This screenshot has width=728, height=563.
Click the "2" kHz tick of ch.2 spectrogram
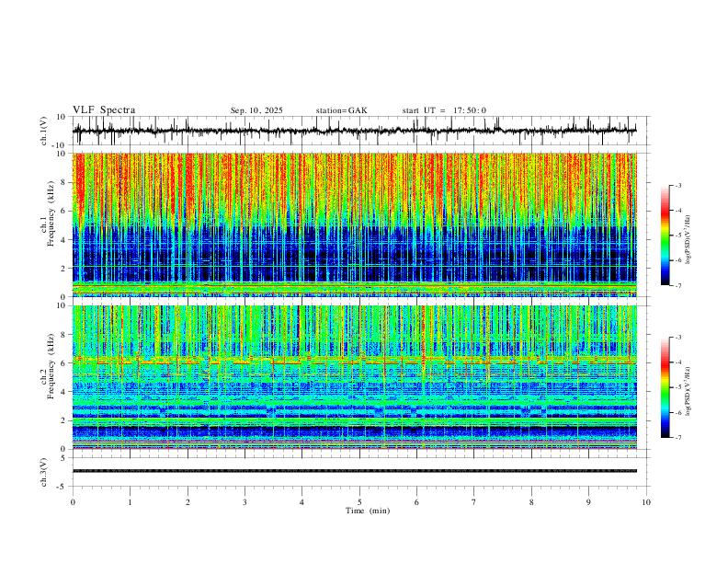point(64,420)
